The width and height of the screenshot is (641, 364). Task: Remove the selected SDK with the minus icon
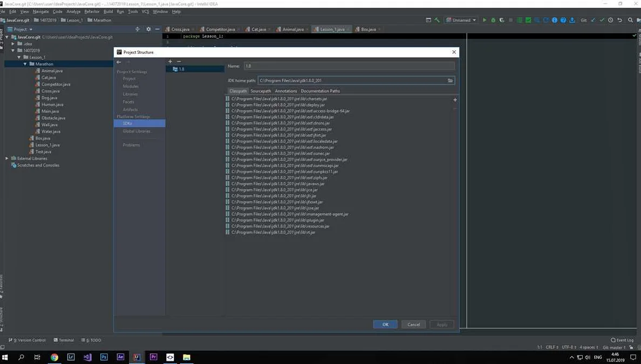179,61
